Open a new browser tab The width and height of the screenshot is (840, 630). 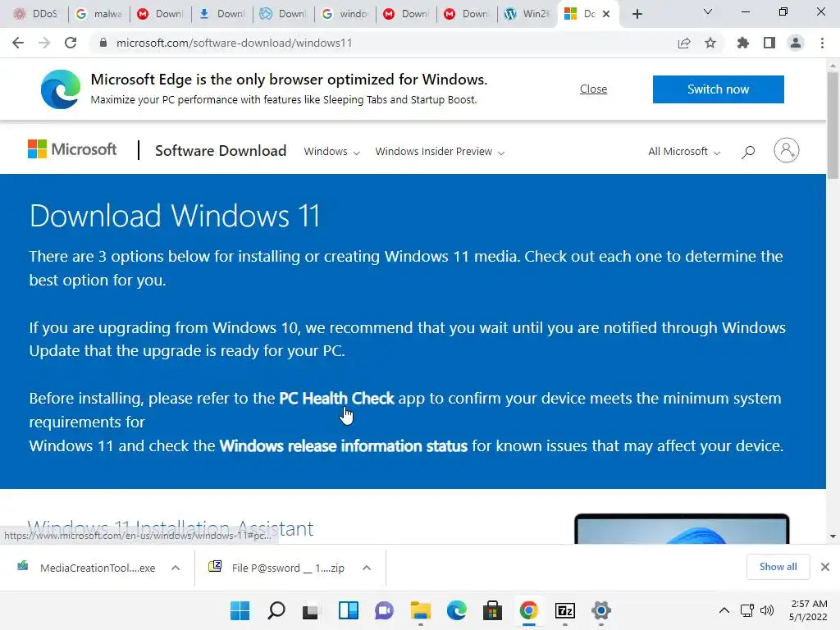pos(637,14)
